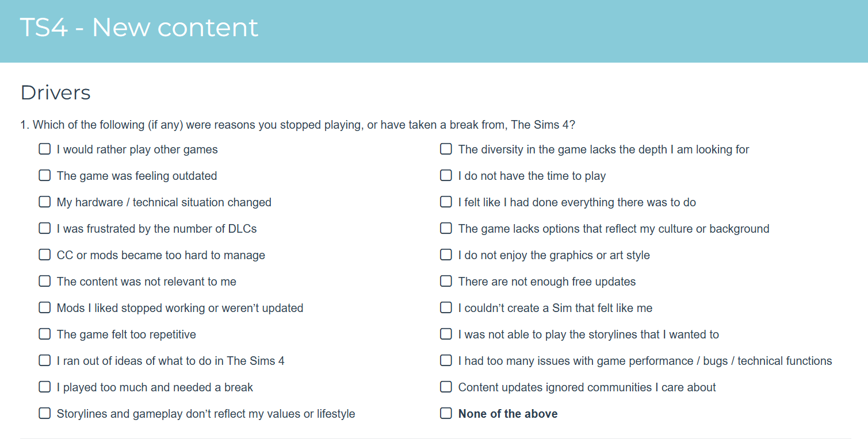Screen dimensions: 868x439
Task: Select 'I do not have the time to play'
Action: coord(446,176)
